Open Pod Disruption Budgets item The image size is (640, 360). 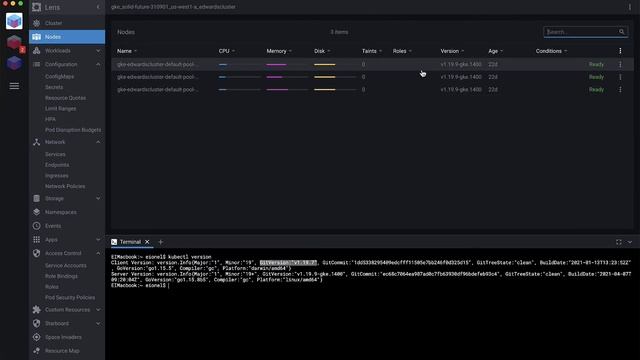coord(73,130)
